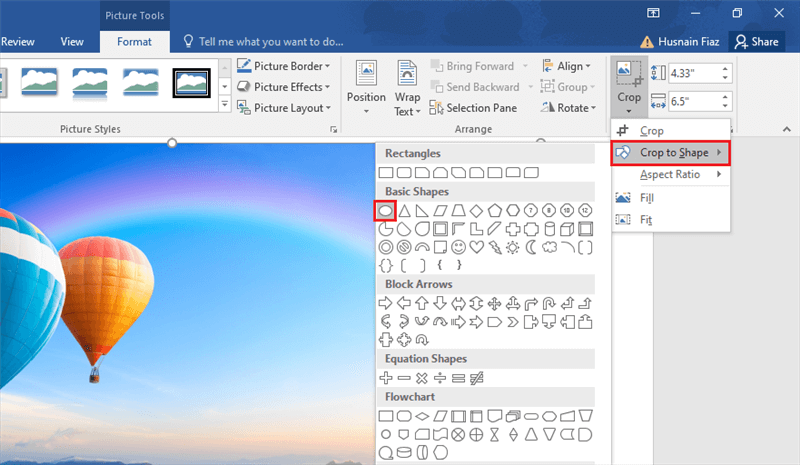
Task: Open the Aspect Ratio submenu
Action: point(670,175)
